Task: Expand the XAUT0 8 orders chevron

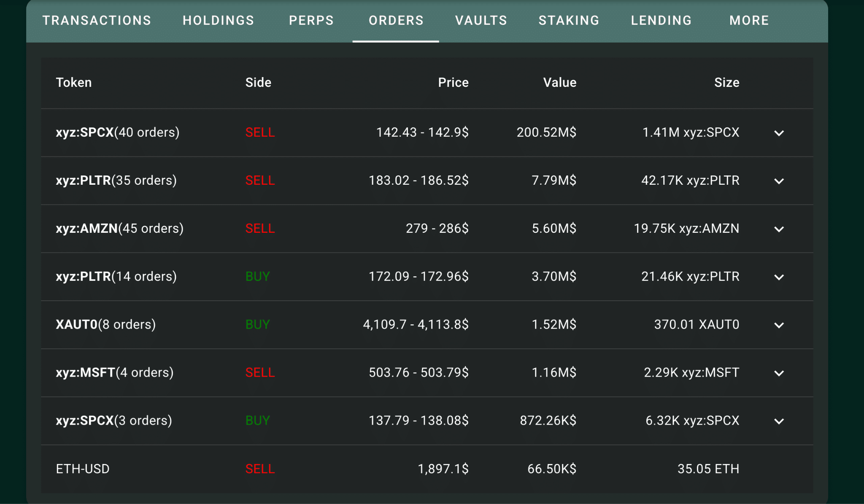Action: point(779,325)
